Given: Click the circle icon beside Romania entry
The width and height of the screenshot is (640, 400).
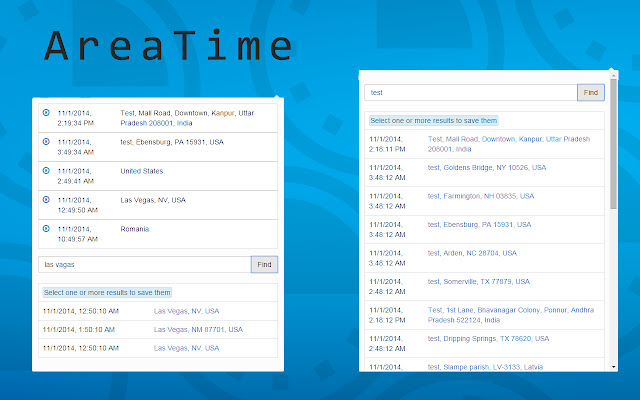Looking at the screenshot, I should coord(46,228).
